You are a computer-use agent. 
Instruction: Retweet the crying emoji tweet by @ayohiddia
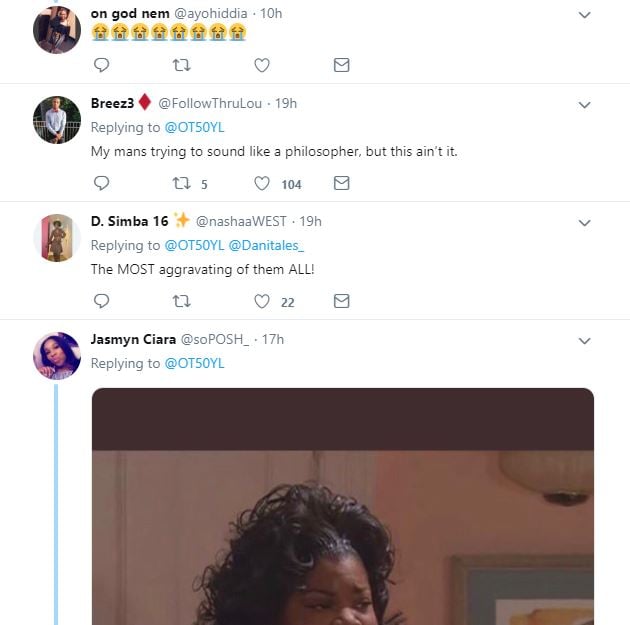point(181,65)
